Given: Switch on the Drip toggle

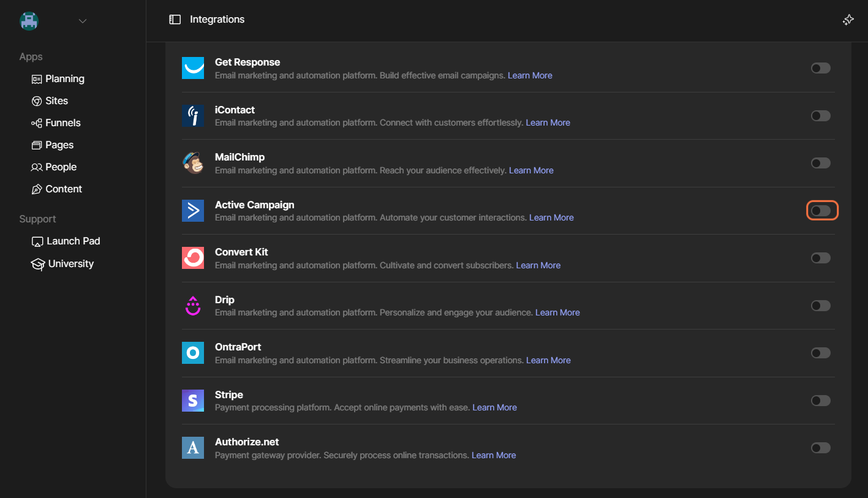Looking at the screenshot, I should (x=821, y=306).
